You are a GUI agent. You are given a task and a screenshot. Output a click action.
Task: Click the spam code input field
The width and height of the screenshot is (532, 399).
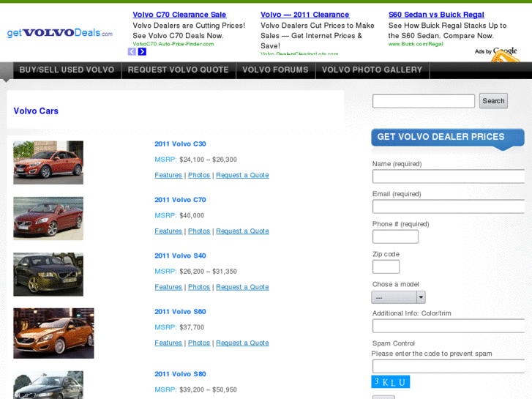point(449,366)
